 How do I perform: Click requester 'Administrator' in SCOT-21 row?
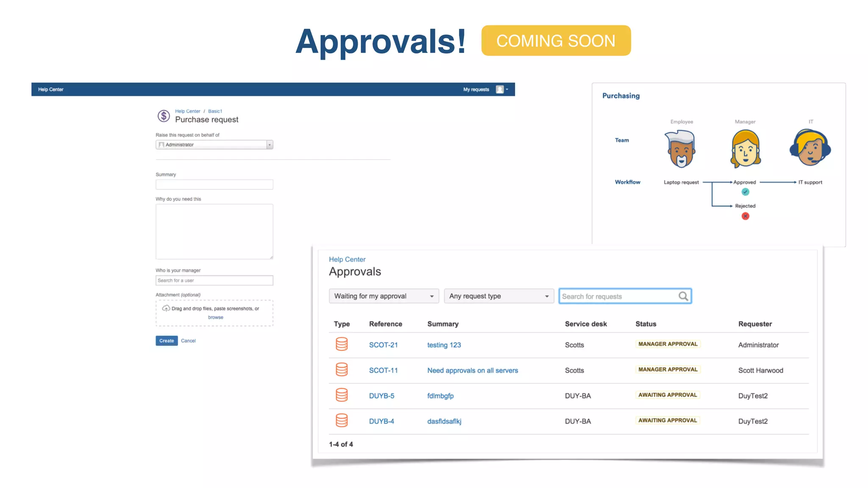pos(758,345)
